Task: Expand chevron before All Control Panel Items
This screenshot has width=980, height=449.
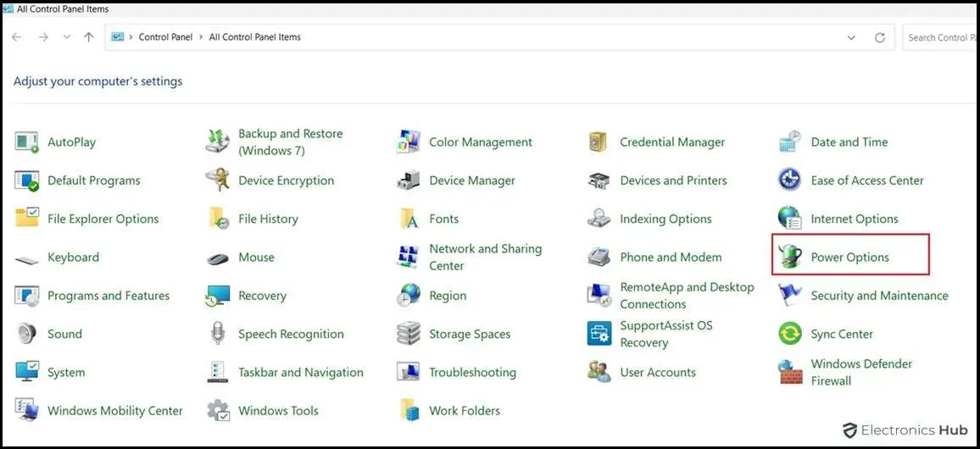Action: pos(201,37)
